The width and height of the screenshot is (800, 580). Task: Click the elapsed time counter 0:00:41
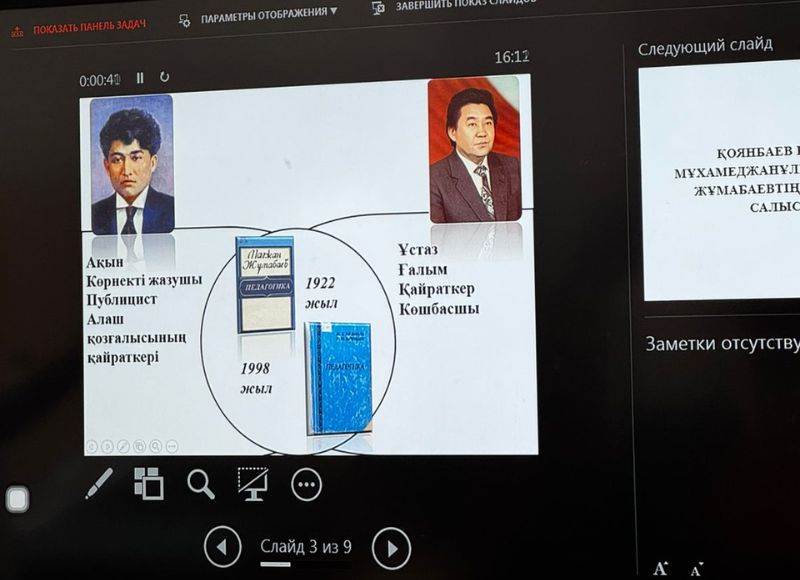click(100, 79)
